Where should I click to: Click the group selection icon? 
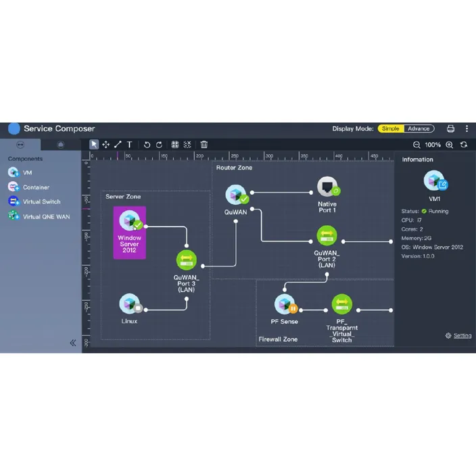pyautogui.click(x=175, y=145)
